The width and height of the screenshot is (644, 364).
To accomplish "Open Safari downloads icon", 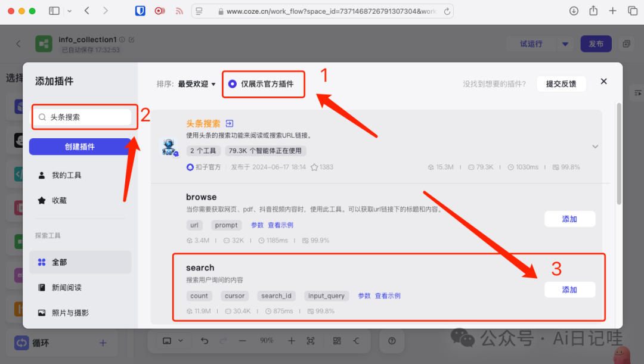I will (574, 11).
